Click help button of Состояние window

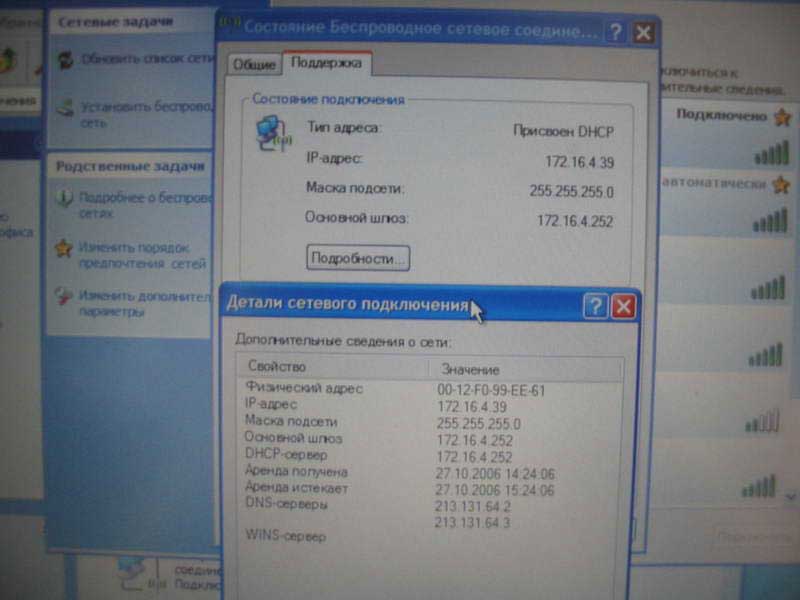pos(616,32)
